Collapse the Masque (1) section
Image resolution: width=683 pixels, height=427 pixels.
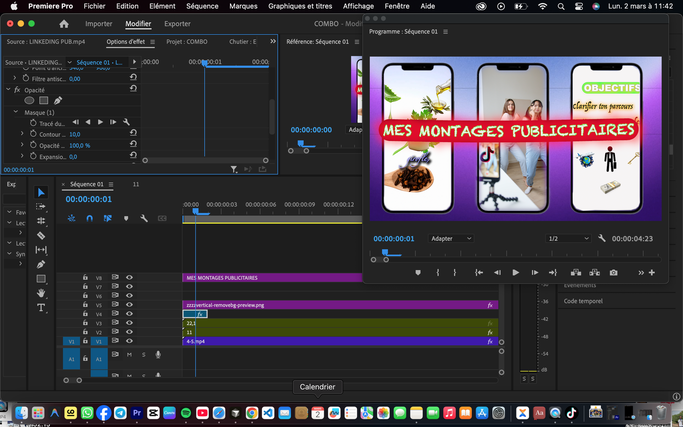point(15,112)
